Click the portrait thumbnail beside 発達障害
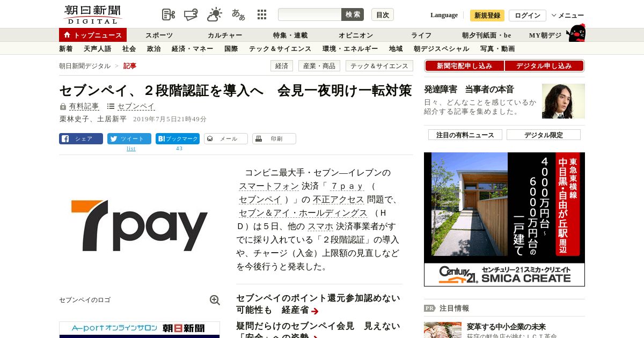 click(563, 101)
